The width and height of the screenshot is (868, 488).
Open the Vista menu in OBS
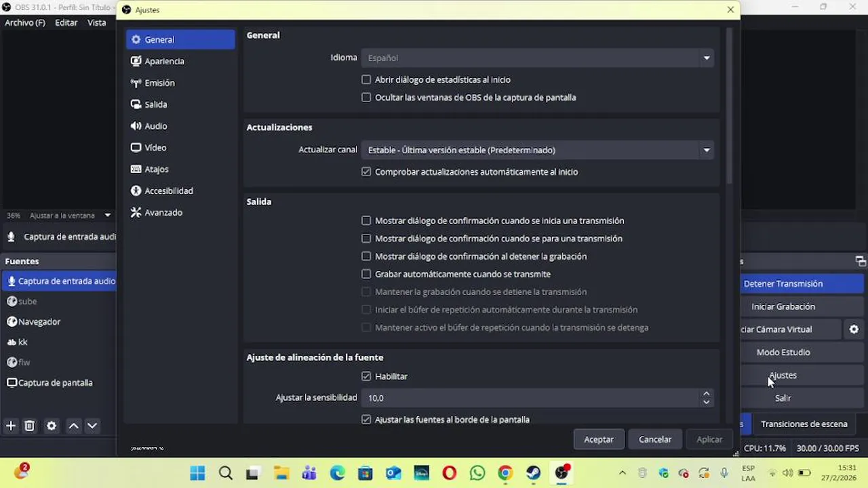pyautogui.click(x=97, y=22)
